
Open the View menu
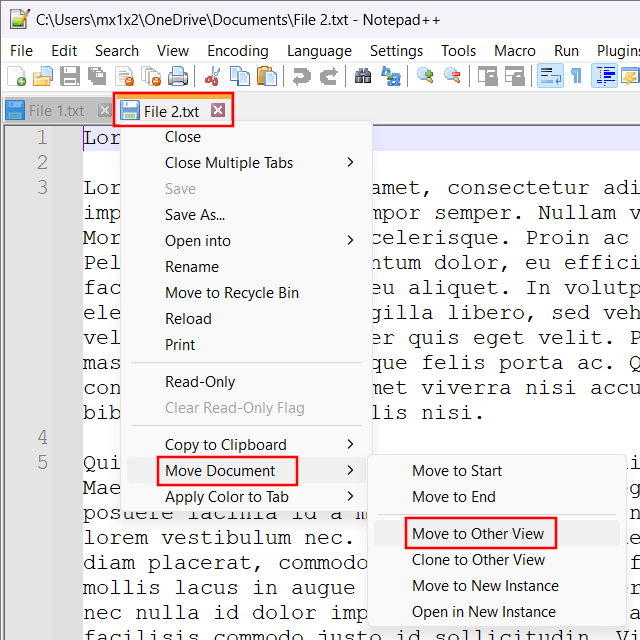pyautogui.click(x=173, y=51)
